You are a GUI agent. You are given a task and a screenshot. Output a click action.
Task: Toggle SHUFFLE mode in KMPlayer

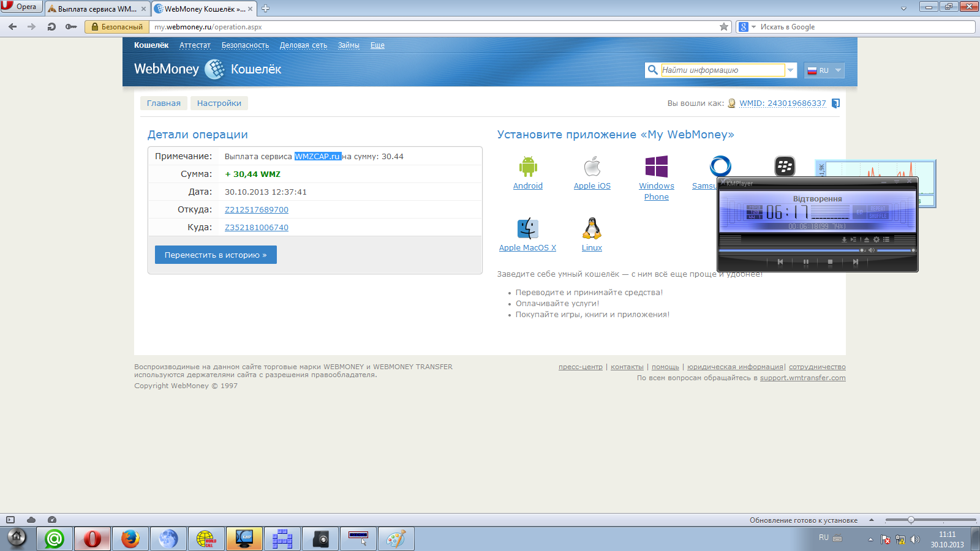878,216
